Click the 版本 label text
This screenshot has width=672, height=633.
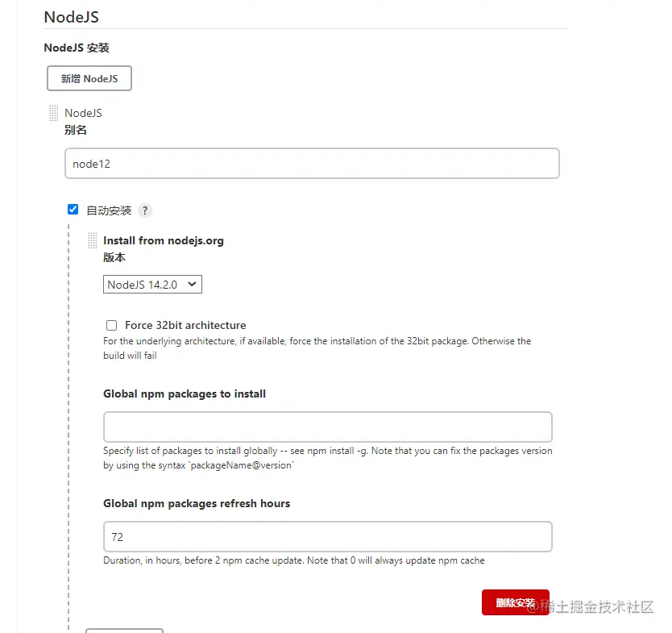114,257
